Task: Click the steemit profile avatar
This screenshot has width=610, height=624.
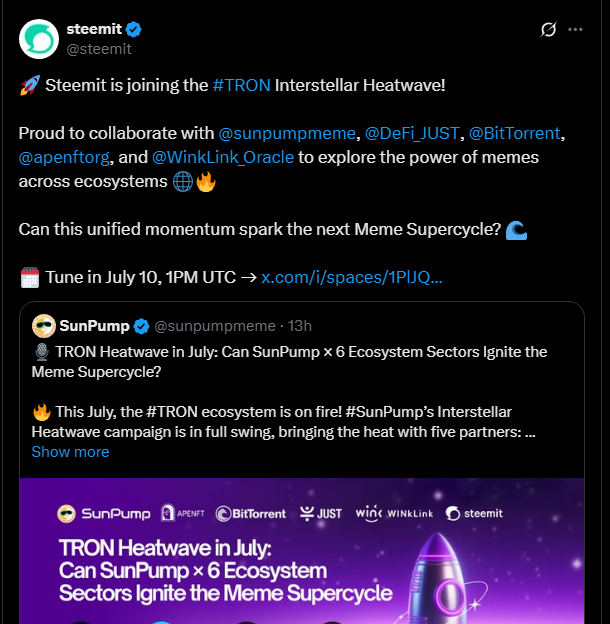Action: 39,38
